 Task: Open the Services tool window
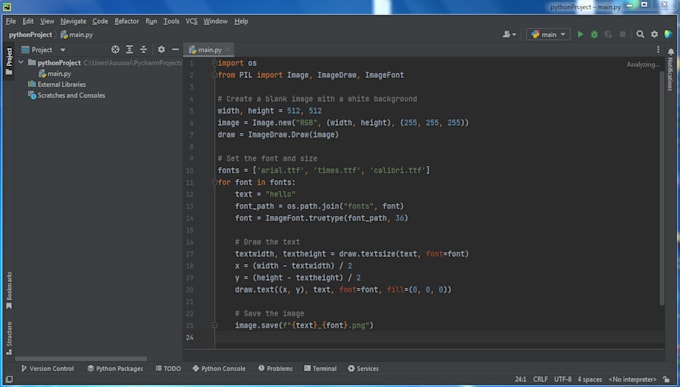click(363, 369)
